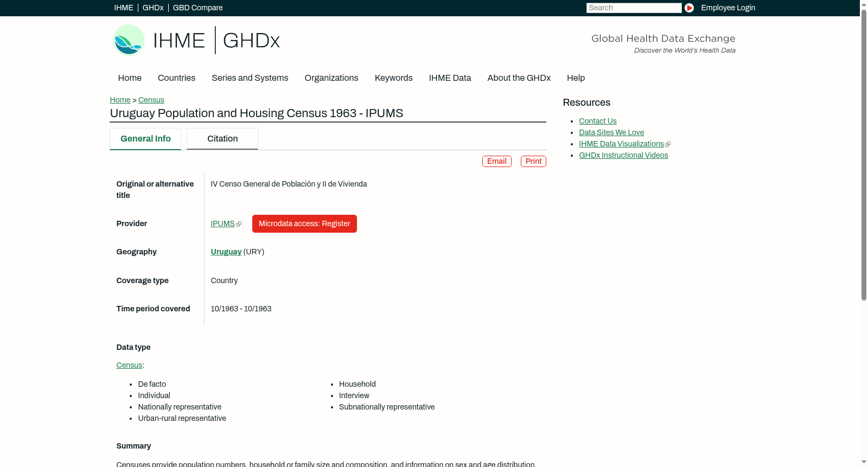Switch to the Citation tab
Viewport: 868px width, 467px height.
[x=222, y=139]
